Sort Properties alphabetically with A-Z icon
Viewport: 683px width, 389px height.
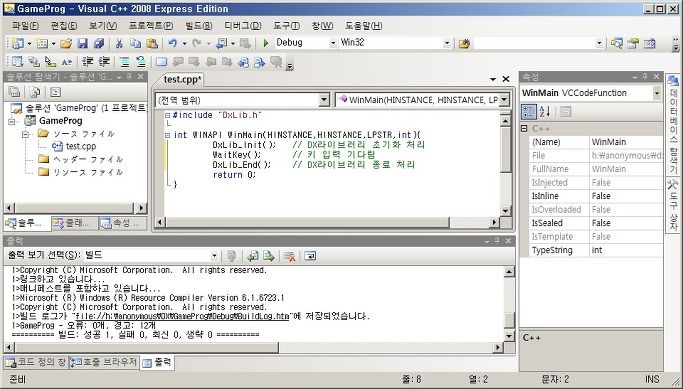tap(544, 112)
